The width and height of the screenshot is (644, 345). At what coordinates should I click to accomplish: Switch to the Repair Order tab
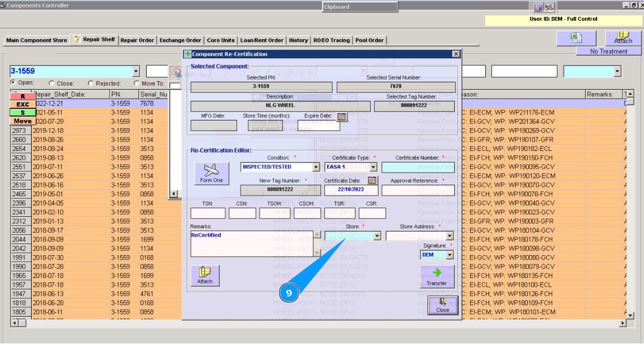click(x=137, y=40)
